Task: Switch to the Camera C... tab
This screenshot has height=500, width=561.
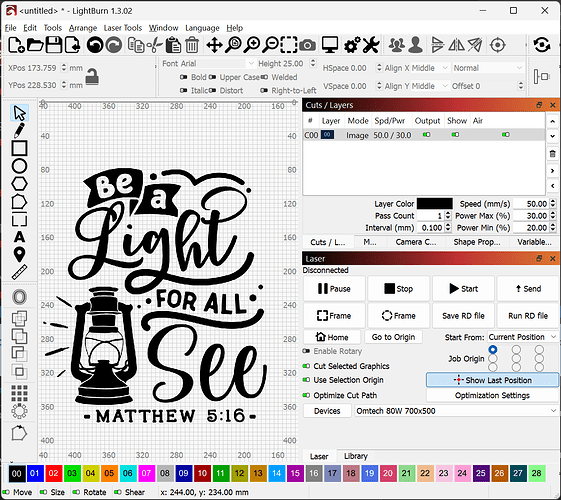Action: 416,242
